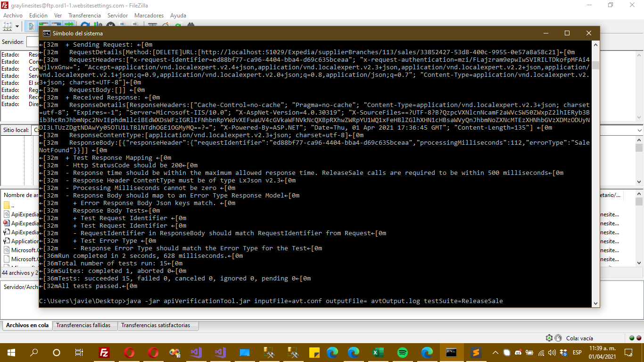Click the 'Cola: vacía' queue status

coord(579,338)
